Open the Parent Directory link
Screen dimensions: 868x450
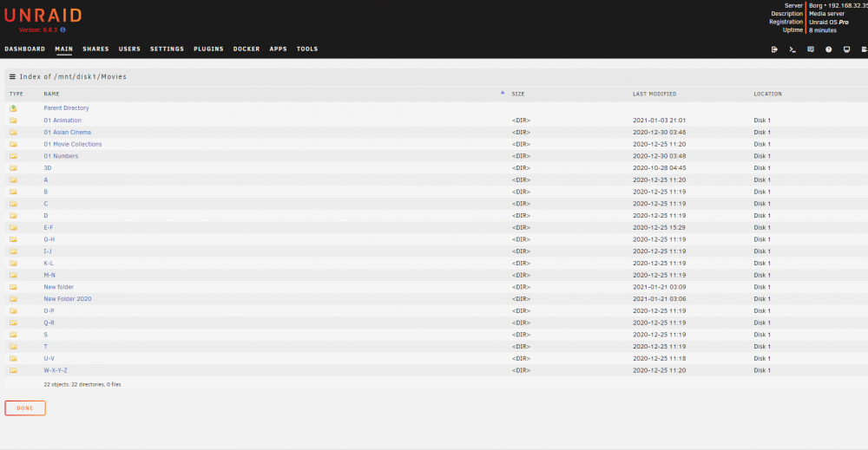tap(67, 108)
